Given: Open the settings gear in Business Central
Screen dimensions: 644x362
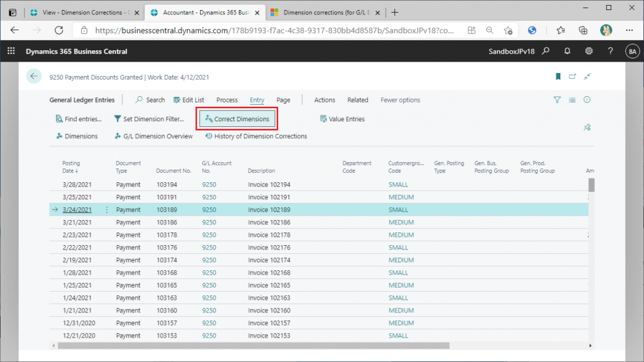Looking at the screenshot, I should point(589,51).
